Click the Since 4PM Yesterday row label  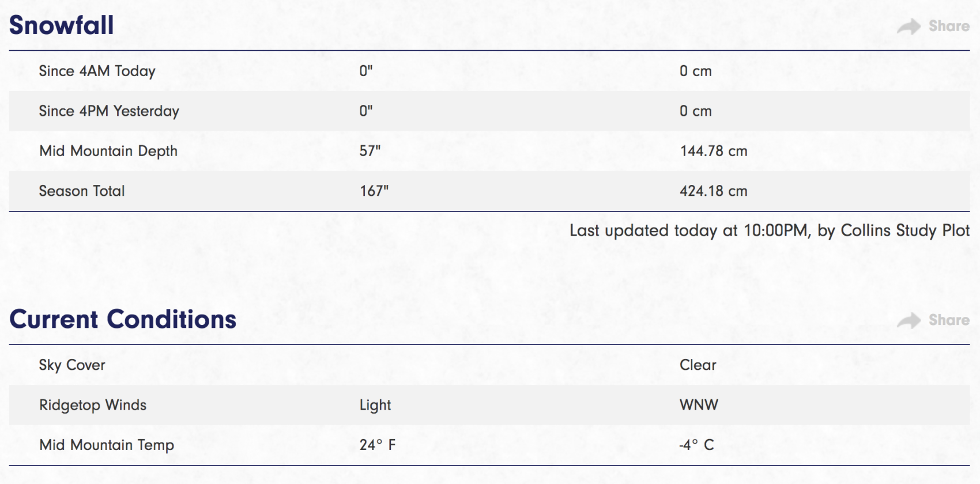(109, 111)
